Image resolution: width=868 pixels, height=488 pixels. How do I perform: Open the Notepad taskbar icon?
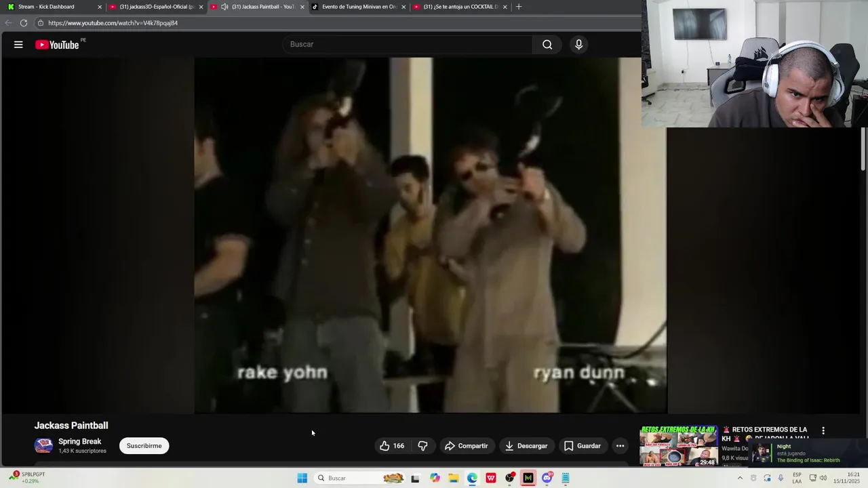point(566,479)
